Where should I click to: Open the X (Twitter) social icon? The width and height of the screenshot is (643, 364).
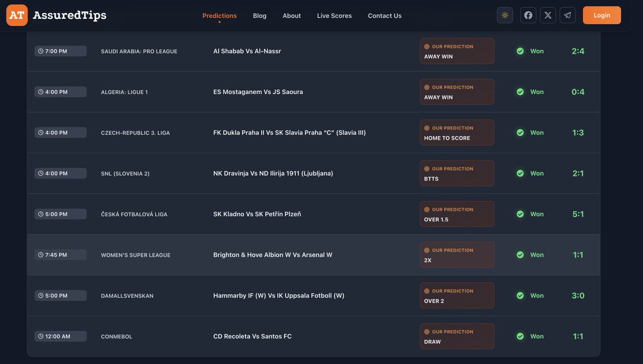click(x=548, y=16)
